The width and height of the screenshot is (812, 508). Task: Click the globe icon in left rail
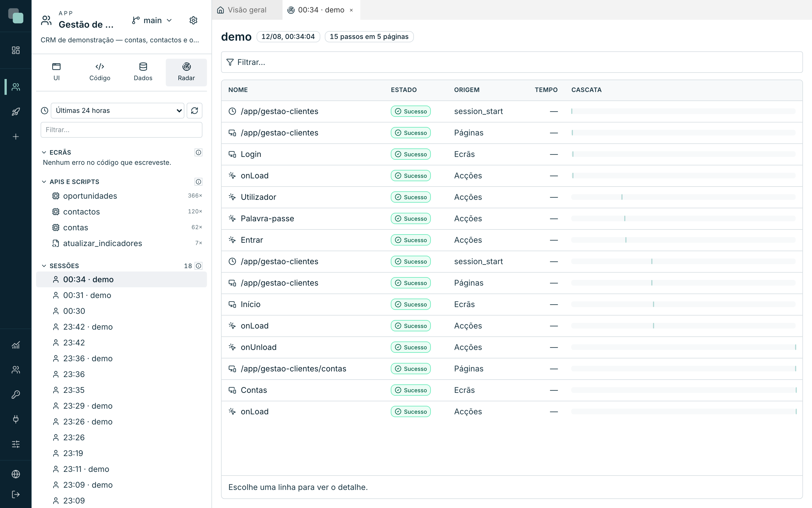[16, 474]
